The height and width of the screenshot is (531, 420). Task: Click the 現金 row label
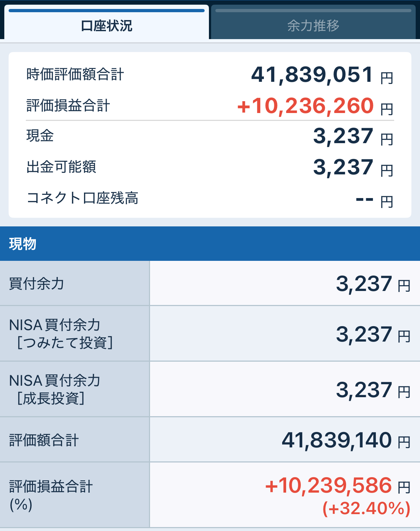click(40, 136)
